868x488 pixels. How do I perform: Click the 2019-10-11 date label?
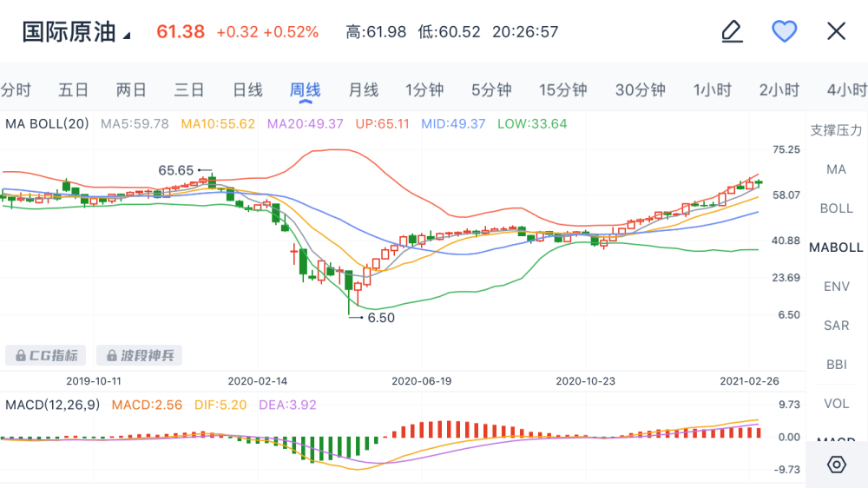click(x=93, y=381)
